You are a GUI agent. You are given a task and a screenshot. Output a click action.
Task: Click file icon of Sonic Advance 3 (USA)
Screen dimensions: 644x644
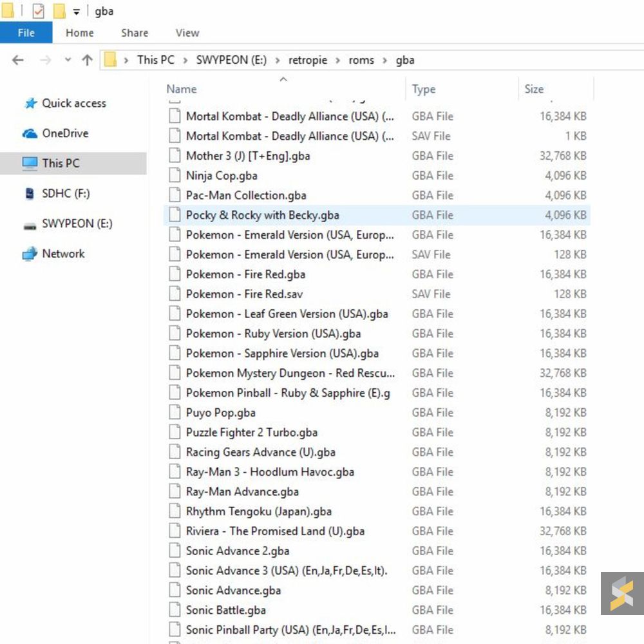[x=175, y=570]
